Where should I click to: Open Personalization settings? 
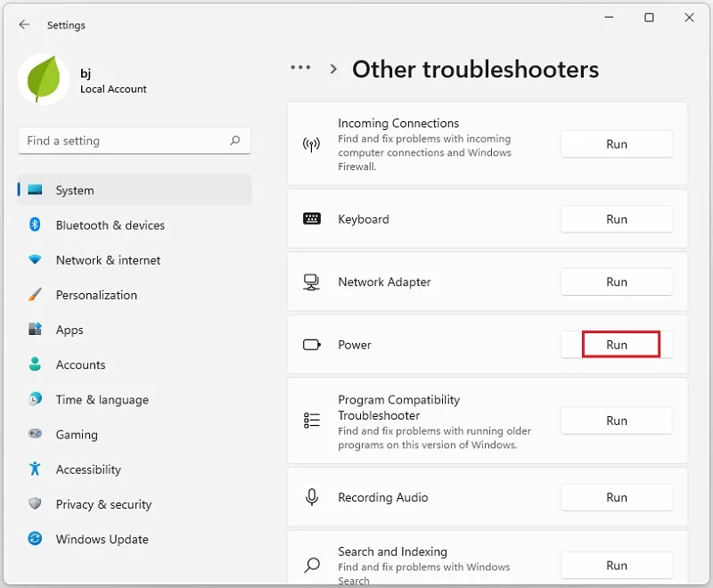[135, 295]
